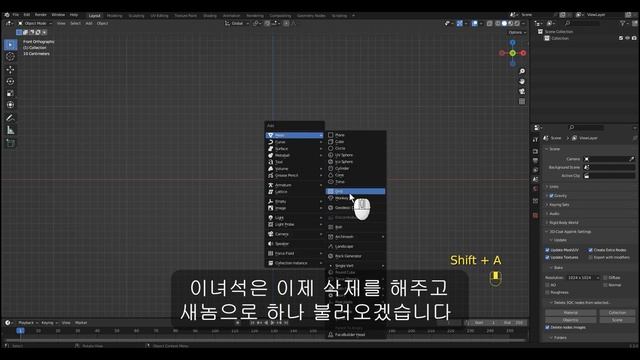Viewport: 640px width, 360px height.
Task: Choose Monkey in the Mesh submenu
Action: click(x=356, y=198)
